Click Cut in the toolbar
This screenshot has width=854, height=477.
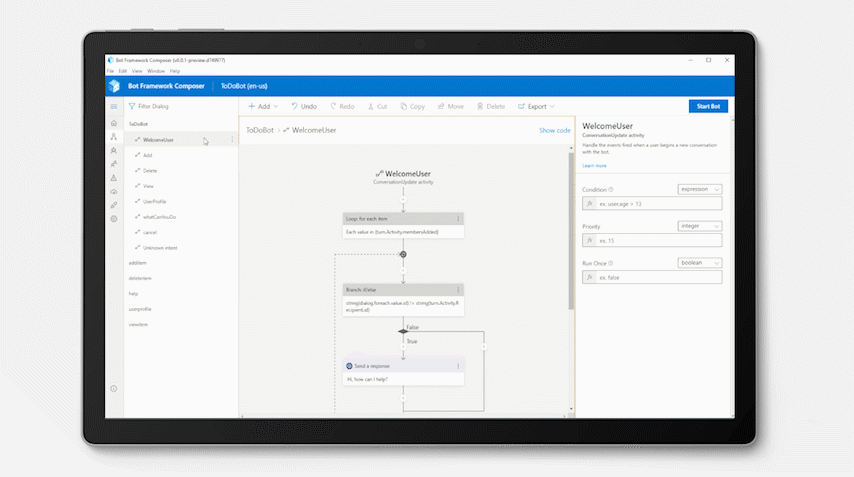(x=377, y=106)
